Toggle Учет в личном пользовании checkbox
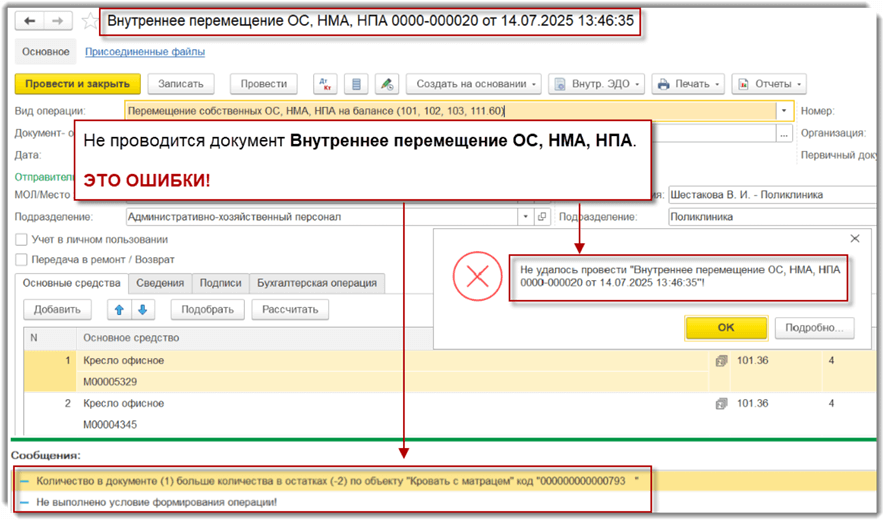Viewport: 883px width, 520px height. pos(21,239)
